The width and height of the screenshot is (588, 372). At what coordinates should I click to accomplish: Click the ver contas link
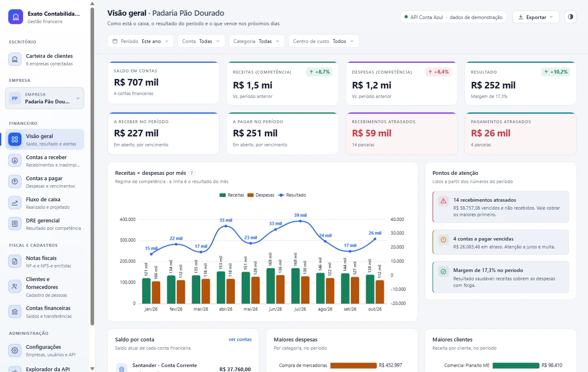tap(240, 339)
